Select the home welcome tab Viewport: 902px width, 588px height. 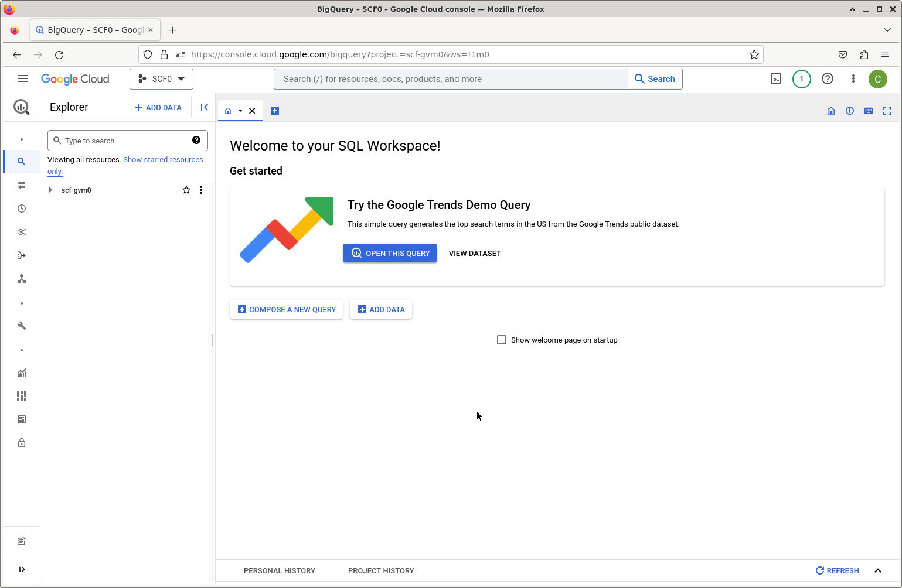(x=228, y=111)
